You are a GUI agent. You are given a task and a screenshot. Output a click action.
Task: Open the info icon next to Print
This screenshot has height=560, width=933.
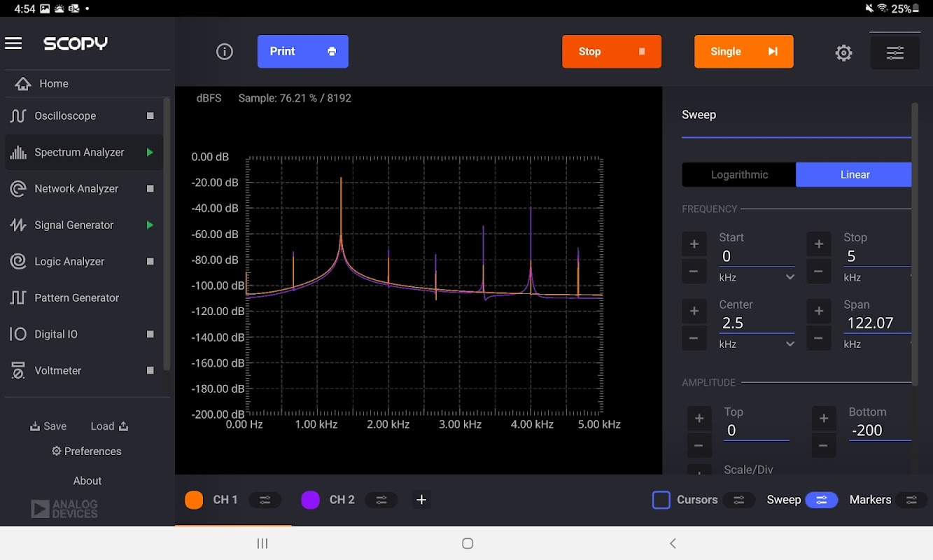pyautogui.click(x=225, y=52)
